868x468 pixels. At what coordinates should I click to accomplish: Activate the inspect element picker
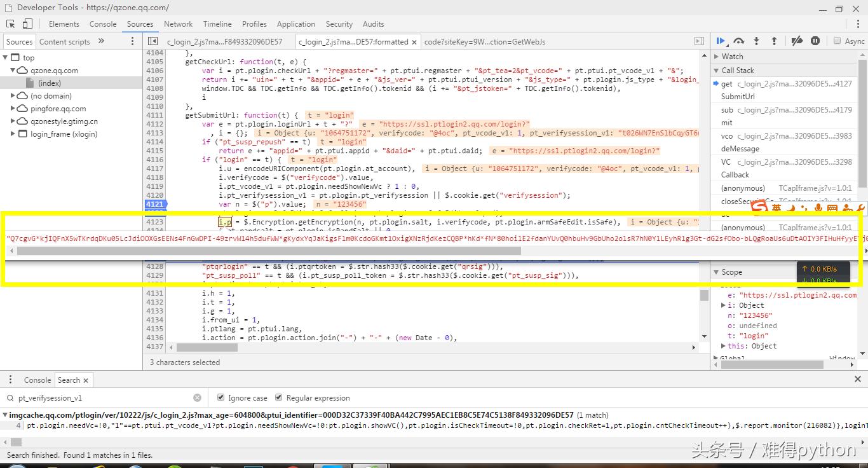[x=10, y=24]
